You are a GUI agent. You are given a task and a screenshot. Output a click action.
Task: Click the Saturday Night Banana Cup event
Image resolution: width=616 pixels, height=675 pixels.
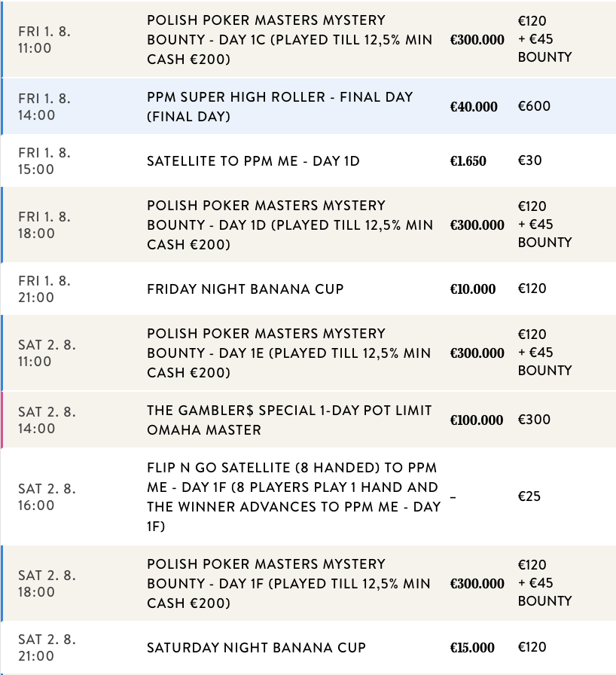[256, 648]
